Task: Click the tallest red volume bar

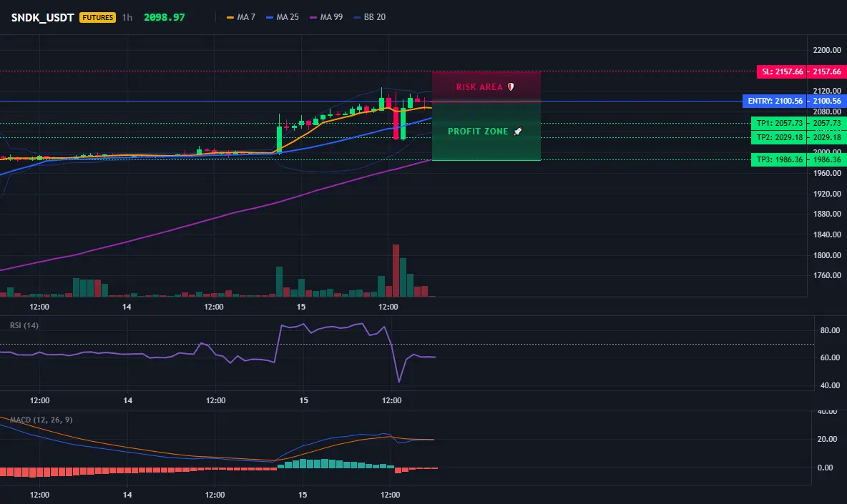Action: [x=396, y=270]
